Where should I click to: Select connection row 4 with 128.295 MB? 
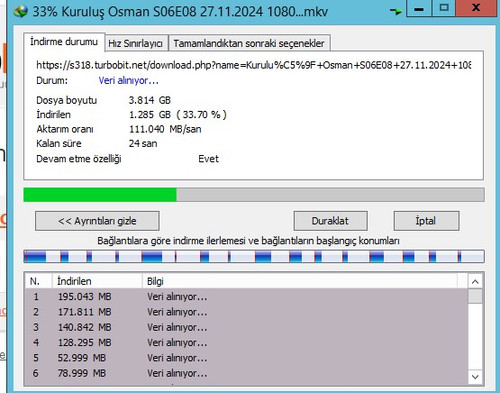point(246,342)
